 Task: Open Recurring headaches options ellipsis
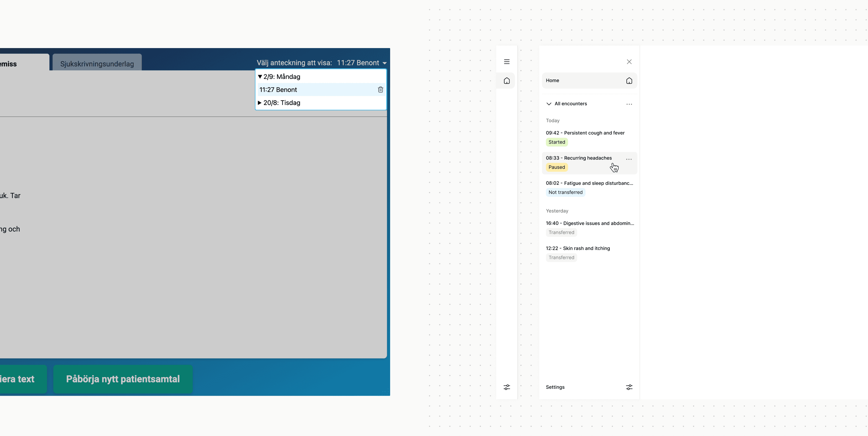(x=628, y=159)
